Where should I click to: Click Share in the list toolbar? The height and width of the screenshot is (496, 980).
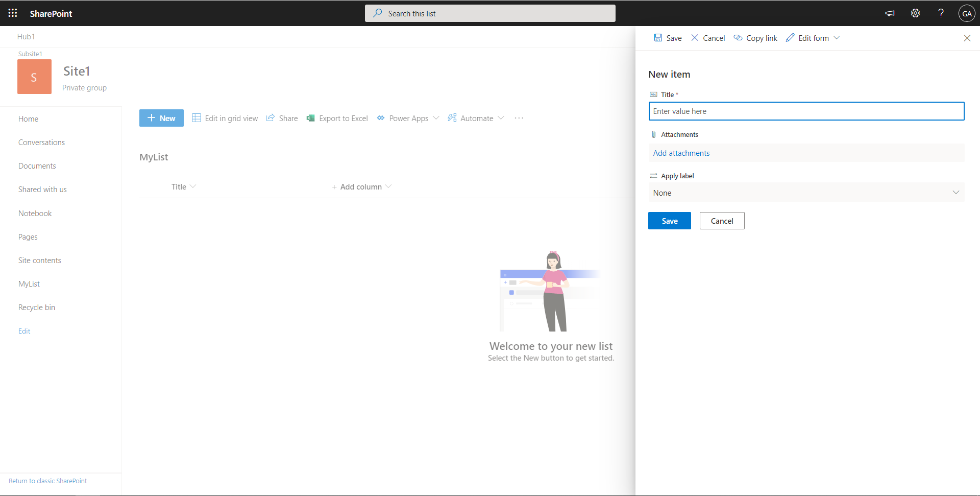point(282,118)
